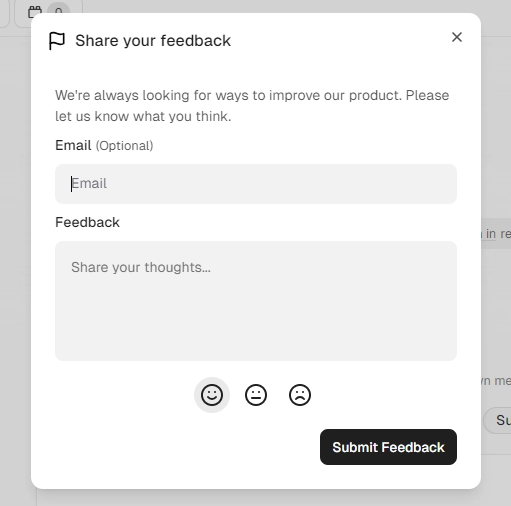Click the Email field label
Image resolution: width=511 pixels, height=506 pixels.
click(73, 145)
